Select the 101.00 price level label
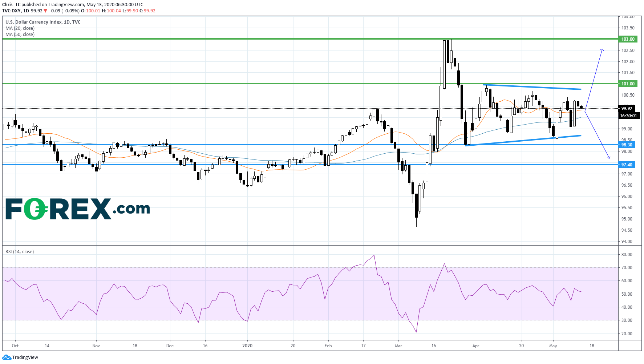This screenshot has width=644, height=364. click(628, 84)
